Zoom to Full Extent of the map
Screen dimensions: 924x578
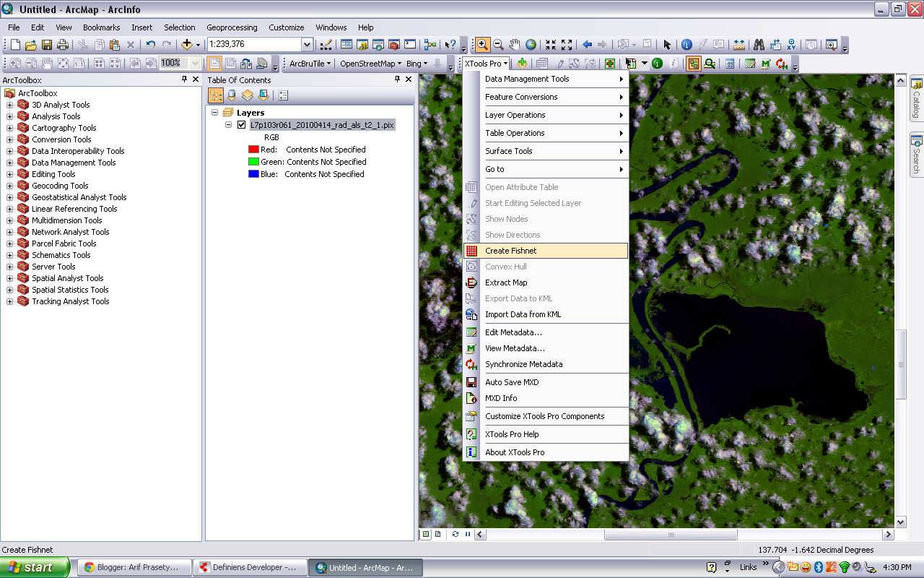click(532, 45)
